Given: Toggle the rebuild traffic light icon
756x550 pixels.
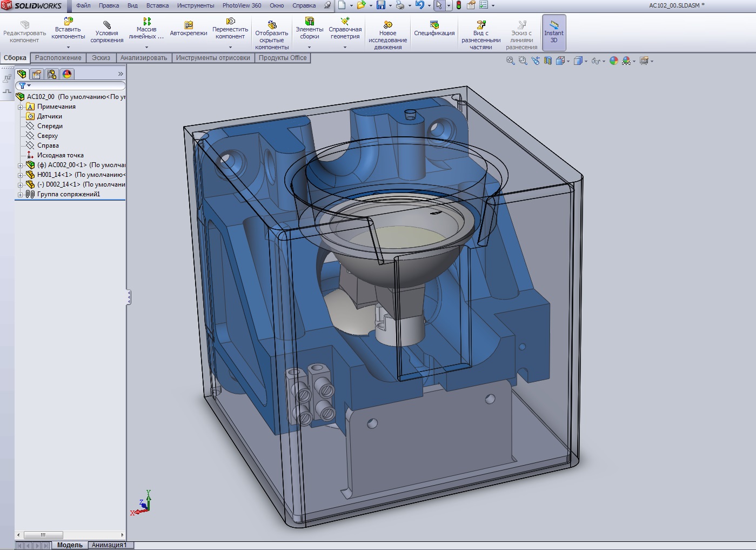Looking at the screenshot, I should [x=459, y=5].
